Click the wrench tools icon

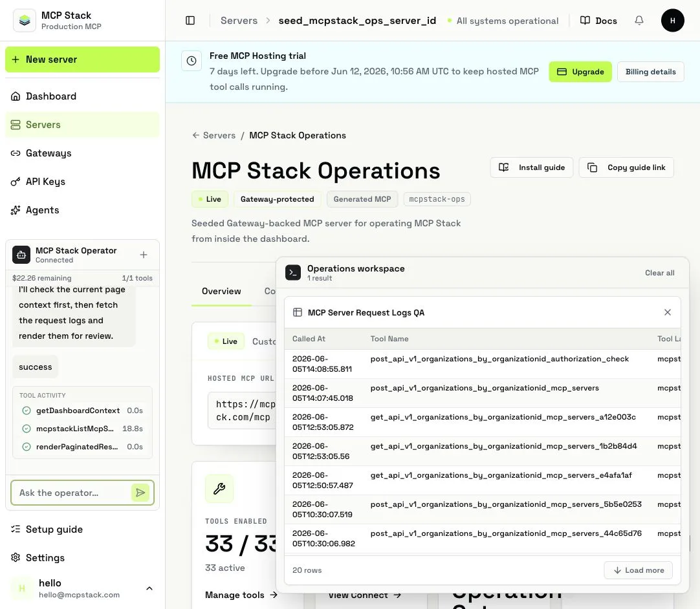point(219,489)
